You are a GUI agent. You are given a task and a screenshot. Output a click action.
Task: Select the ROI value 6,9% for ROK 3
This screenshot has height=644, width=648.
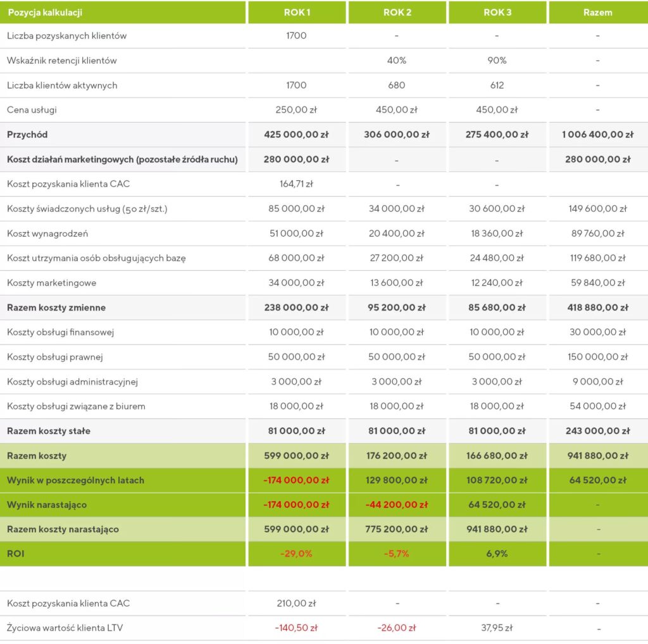coord(497,554)
